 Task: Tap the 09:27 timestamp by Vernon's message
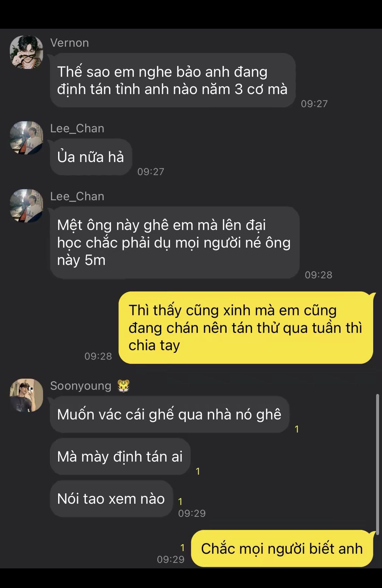pos(314,104)
